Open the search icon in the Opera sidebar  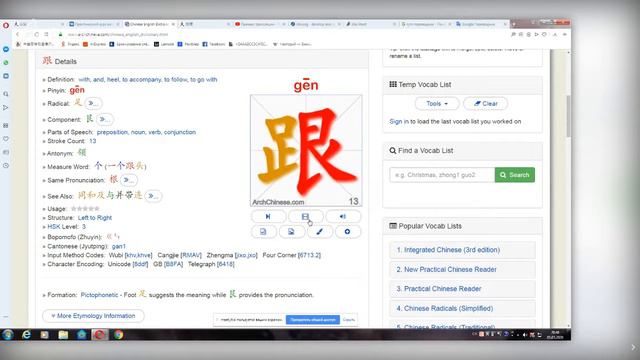6,94
